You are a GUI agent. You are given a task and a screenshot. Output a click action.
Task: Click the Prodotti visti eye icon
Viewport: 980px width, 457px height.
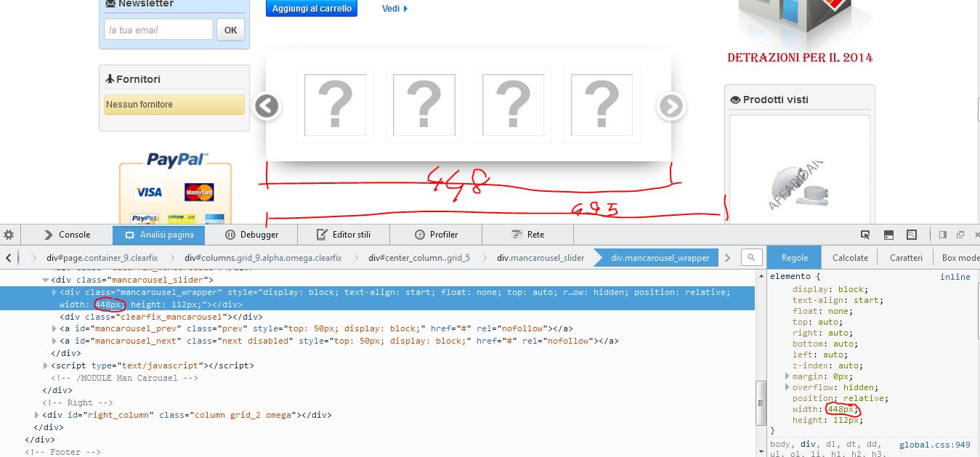[x=735, y=100]
